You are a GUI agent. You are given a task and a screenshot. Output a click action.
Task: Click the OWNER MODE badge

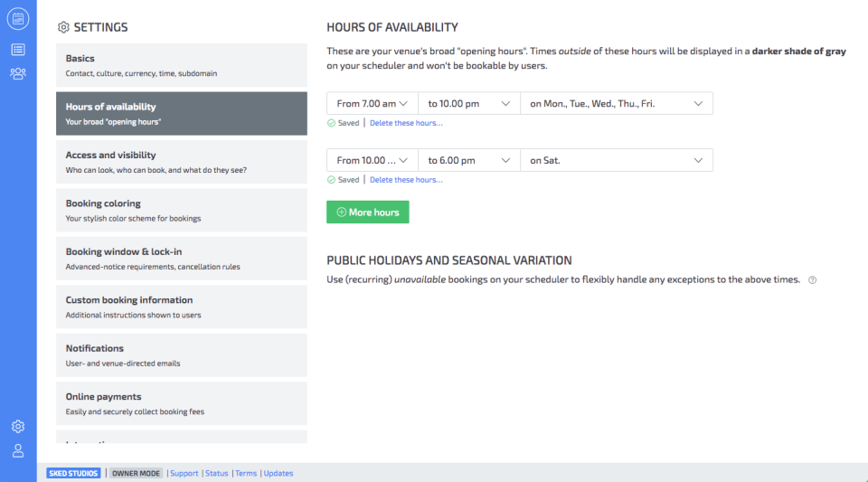click(136, 473)
